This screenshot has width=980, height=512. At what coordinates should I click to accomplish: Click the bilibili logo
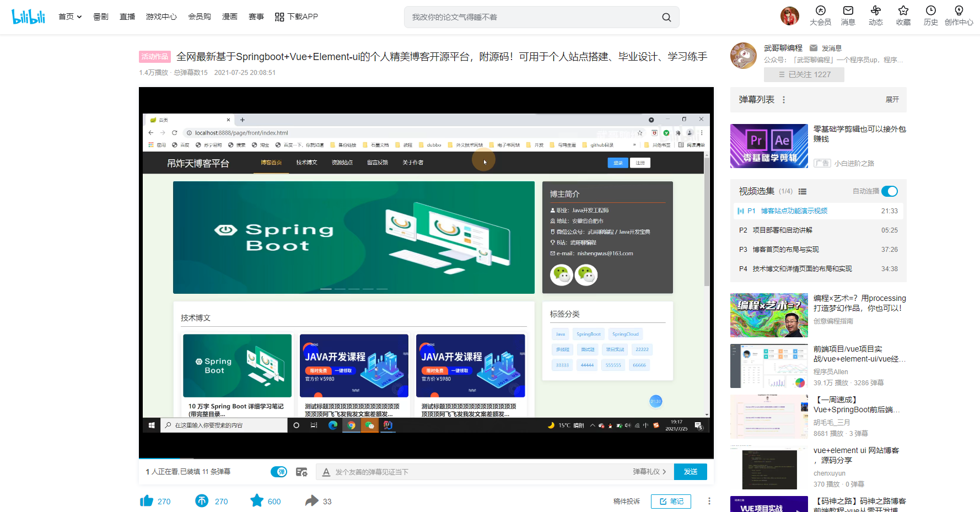[28, 17]
